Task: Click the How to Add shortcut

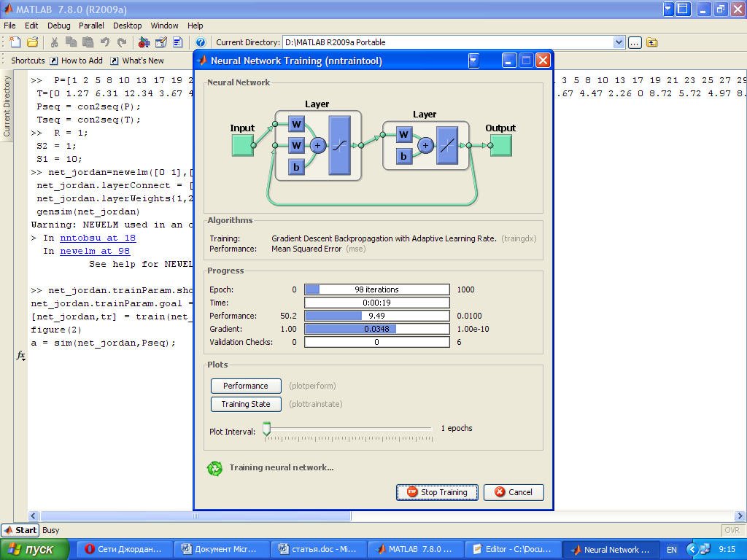Action: (77, 61)
